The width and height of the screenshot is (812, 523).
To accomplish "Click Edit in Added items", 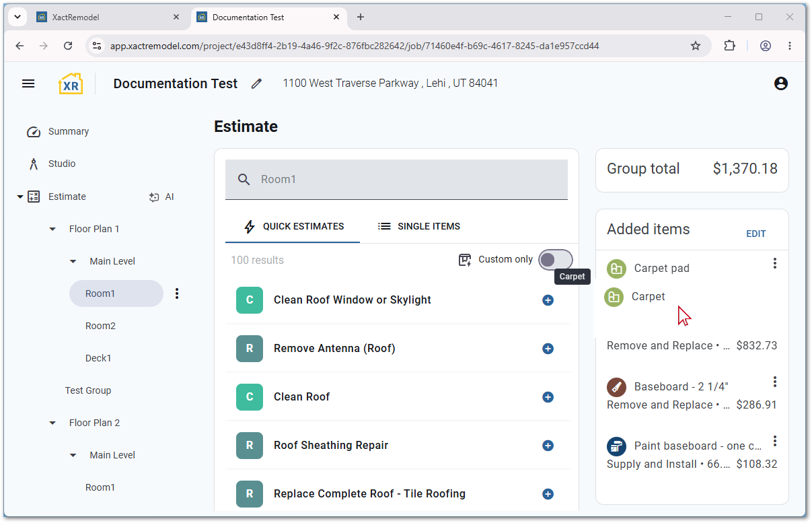I will coord(756,234).
